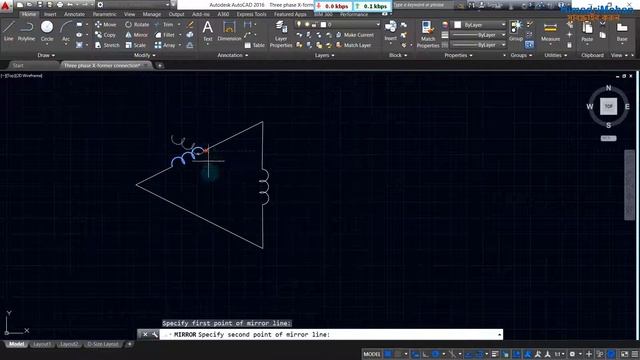640x360 pixels.
Task: Activate the Stretch command
Action: [107, 45]
